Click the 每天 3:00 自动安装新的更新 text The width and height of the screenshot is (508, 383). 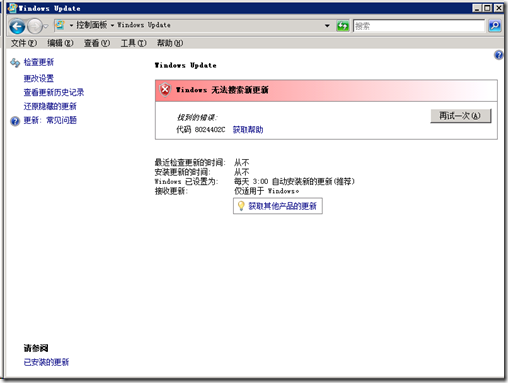click(x=294, y=181)
